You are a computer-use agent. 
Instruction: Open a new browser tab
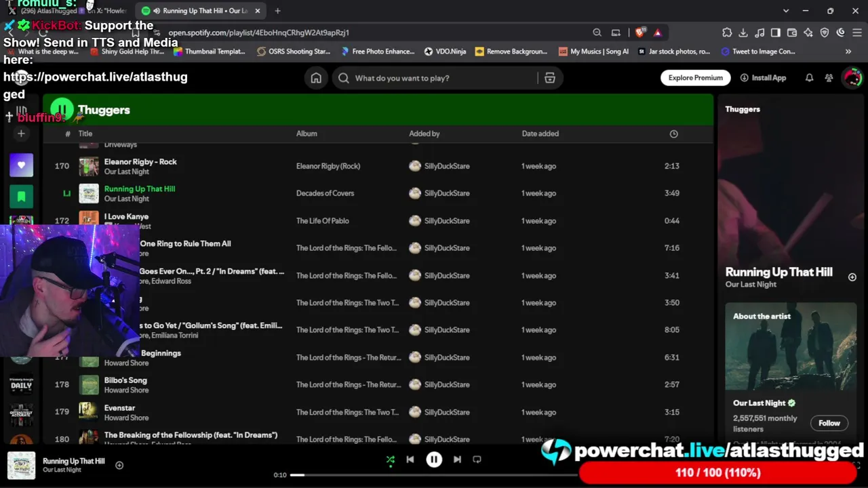pos(277,11)
